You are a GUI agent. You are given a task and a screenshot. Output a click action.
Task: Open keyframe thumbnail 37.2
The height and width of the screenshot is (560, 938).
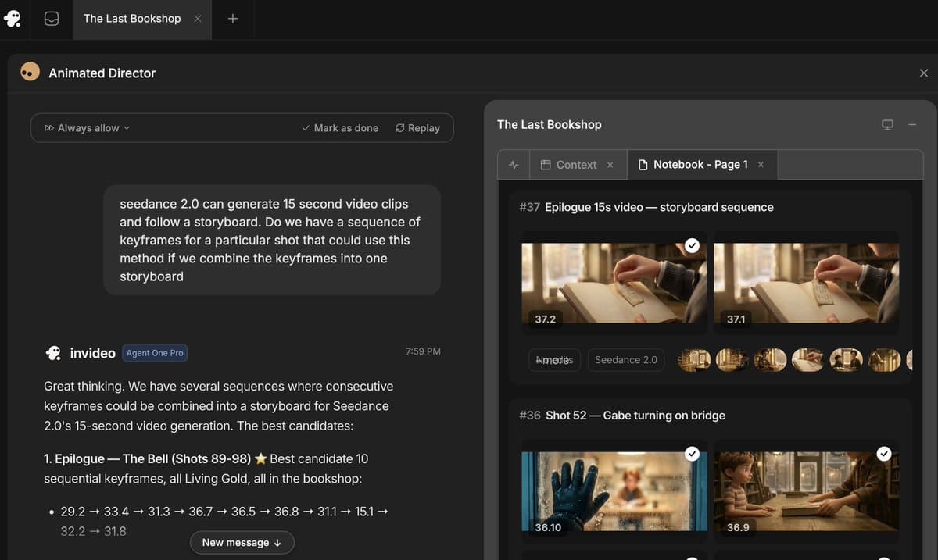pyautogui.click(x=614, y=283)
